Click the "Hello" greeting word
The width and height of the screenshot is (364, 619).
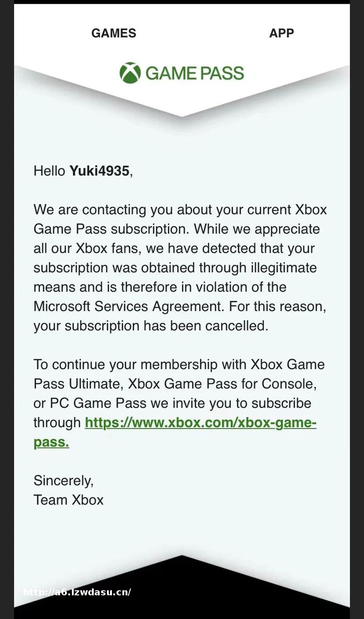point(49,171)
